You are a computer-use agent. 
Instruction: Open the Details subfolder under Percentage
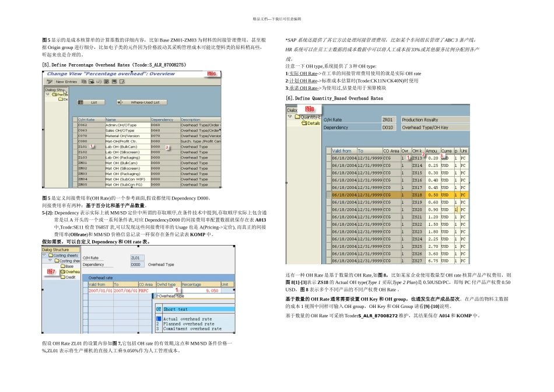[x=62, y=99]
